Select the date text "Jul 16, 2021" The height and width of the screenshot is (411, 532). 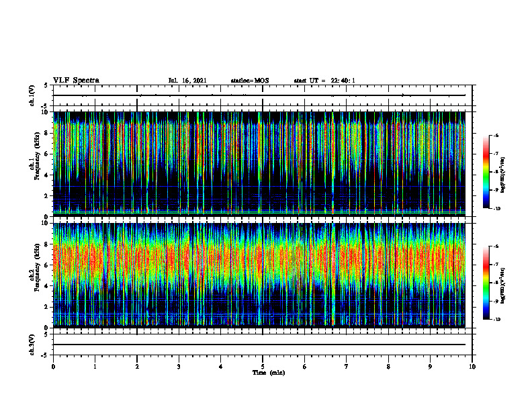coord(187,81)
